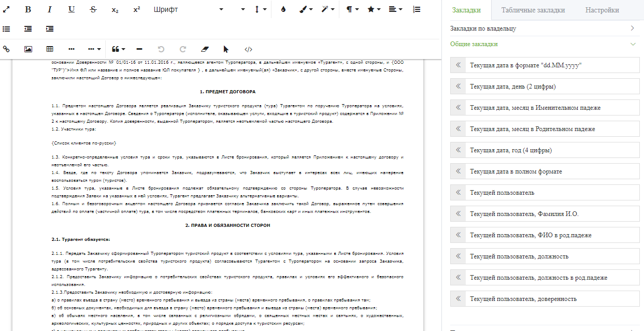644x331 pixels.
Task: Toggle fullscreen editor mode
Action: coord(6,10)
